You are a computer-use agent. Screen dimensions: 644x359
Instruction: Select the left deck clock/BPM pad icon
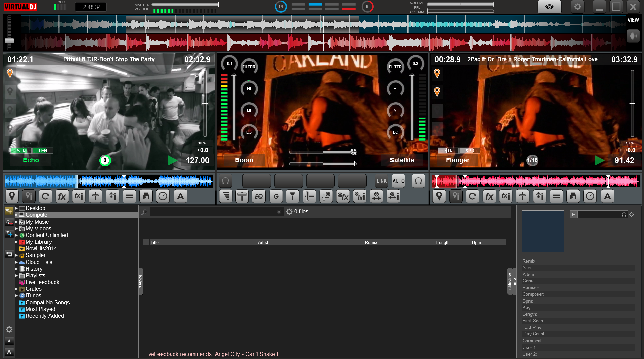pos(163,196)
